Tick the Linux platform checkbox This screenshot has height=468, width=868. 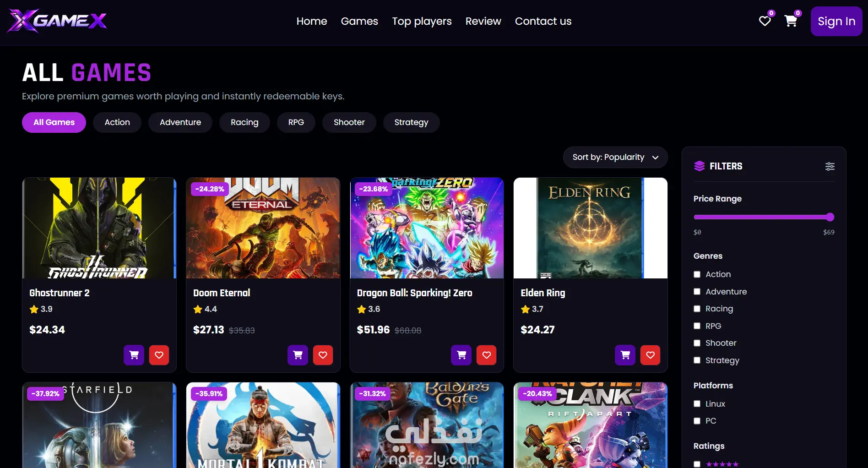(x=697, y=404)
